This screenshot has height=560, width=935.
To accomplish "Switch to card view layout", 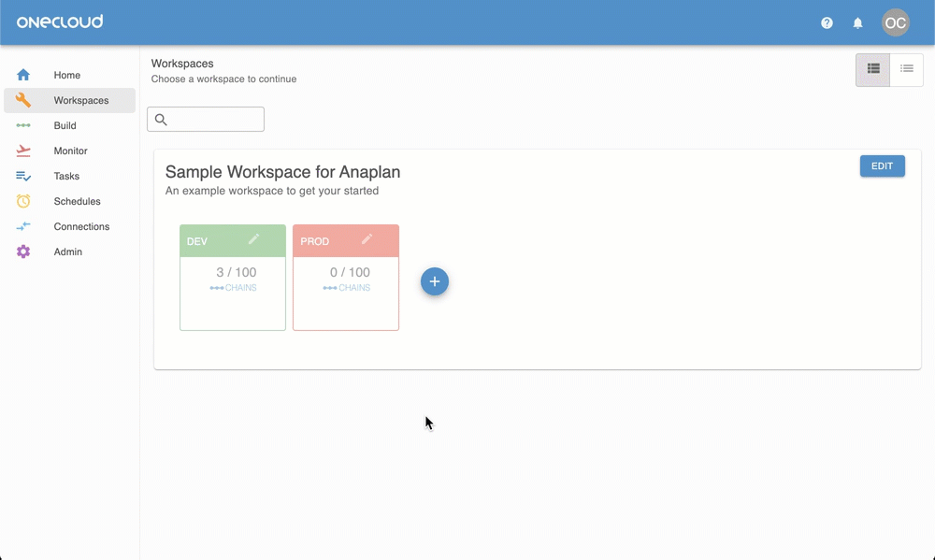I will coord(873,70).
